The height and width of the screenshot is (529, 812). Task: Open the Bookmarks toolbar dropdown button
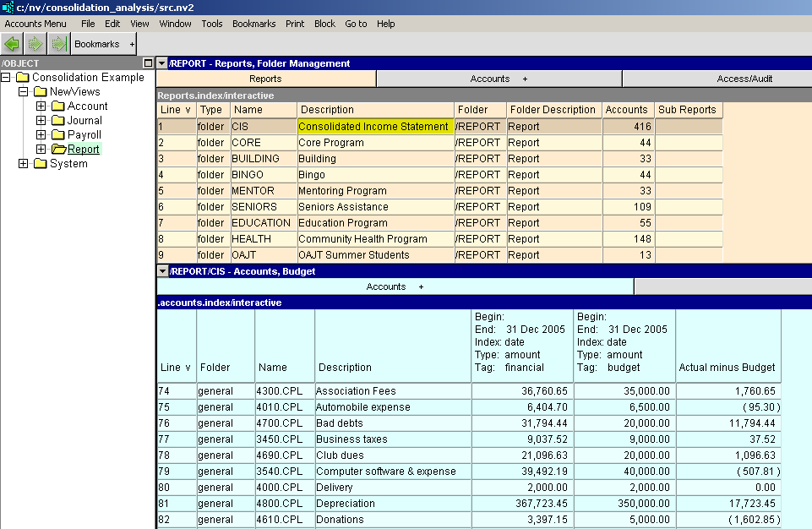103,44
